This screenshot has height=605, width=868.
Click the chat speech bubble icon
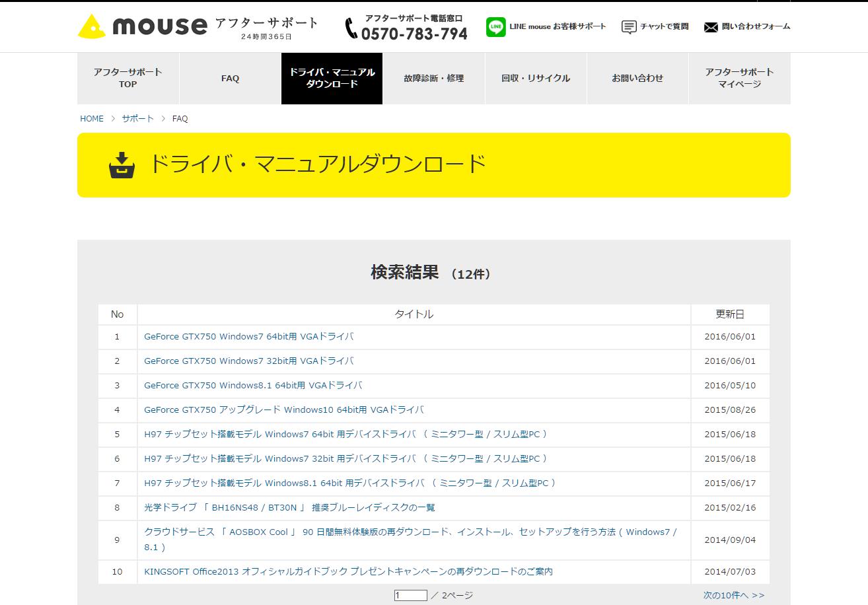pos(629,27)
